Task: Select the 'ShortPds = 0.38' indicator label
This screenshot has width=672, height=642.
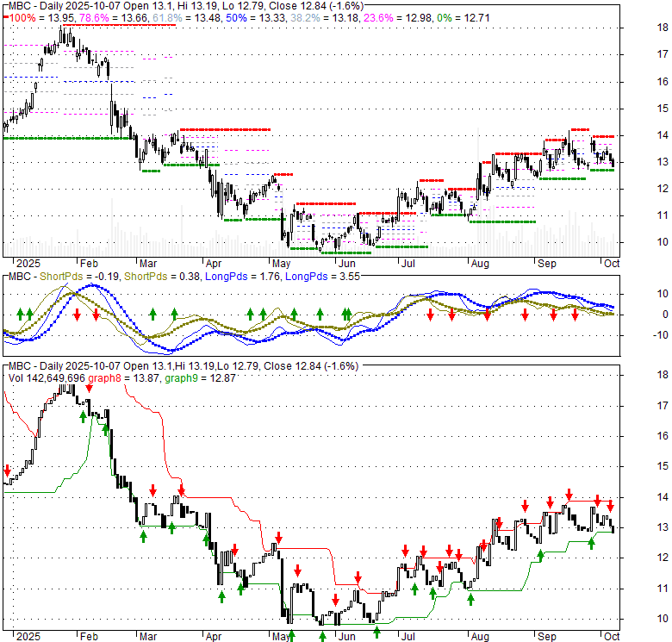Action: tap(162, 277)
